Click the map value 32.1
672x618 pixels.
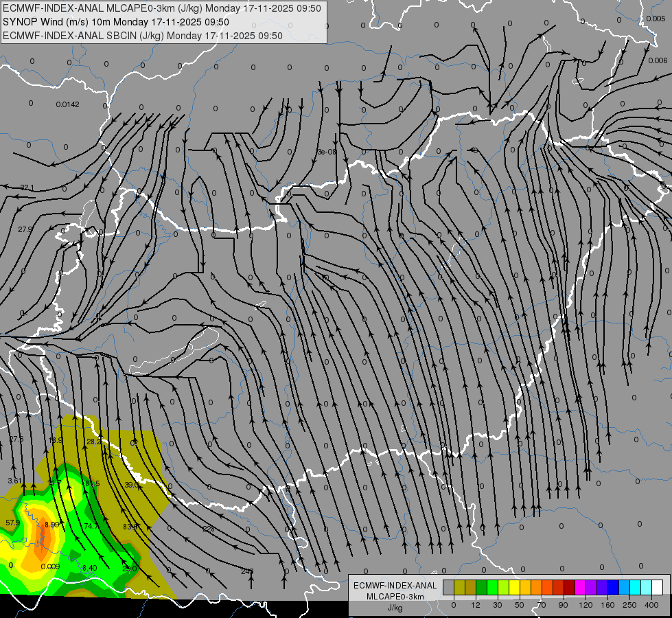point(27,187)
